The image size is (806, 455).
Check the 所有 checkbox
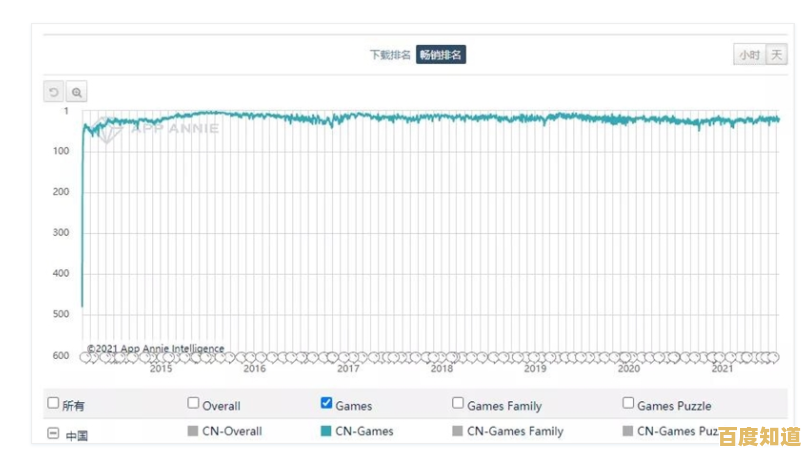pyautogui.click(x=54, y=403)
